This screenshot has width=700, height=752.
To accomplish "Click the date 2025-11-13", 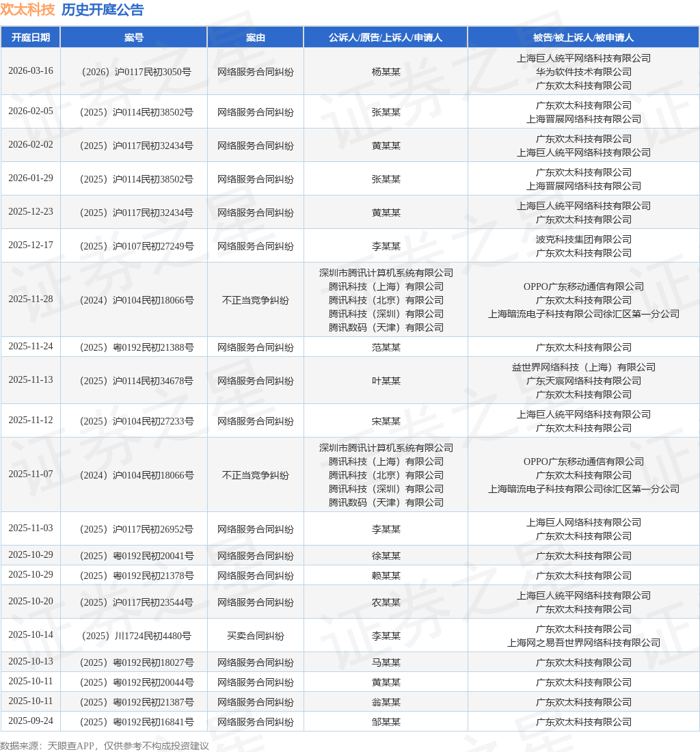I will [x=31, y=380].
